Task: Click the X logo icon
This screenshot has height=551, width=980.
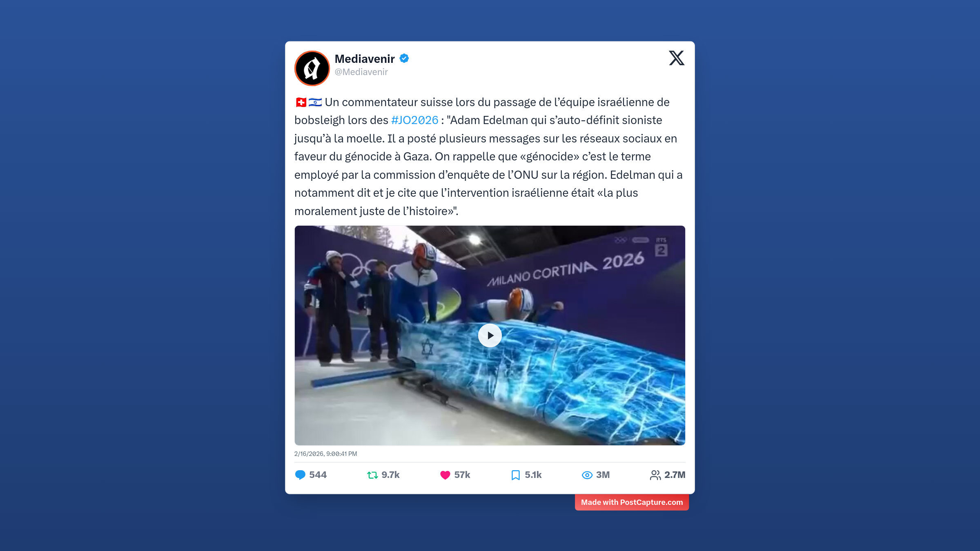Action: point(676,58)
